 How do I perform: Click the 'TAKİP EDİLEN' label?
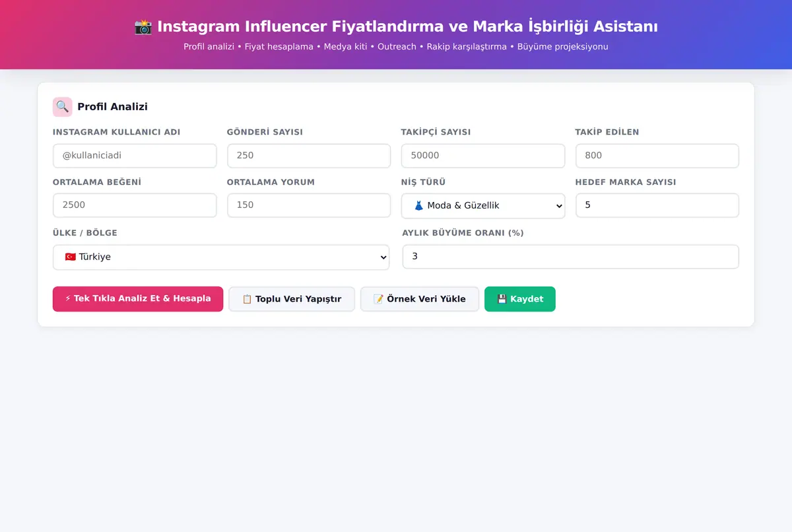[607, 132]
